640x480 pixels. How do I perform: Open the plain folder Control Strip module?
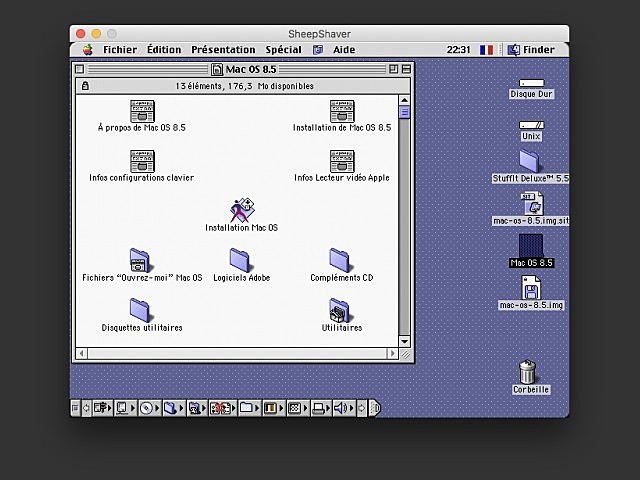[249, 408]
